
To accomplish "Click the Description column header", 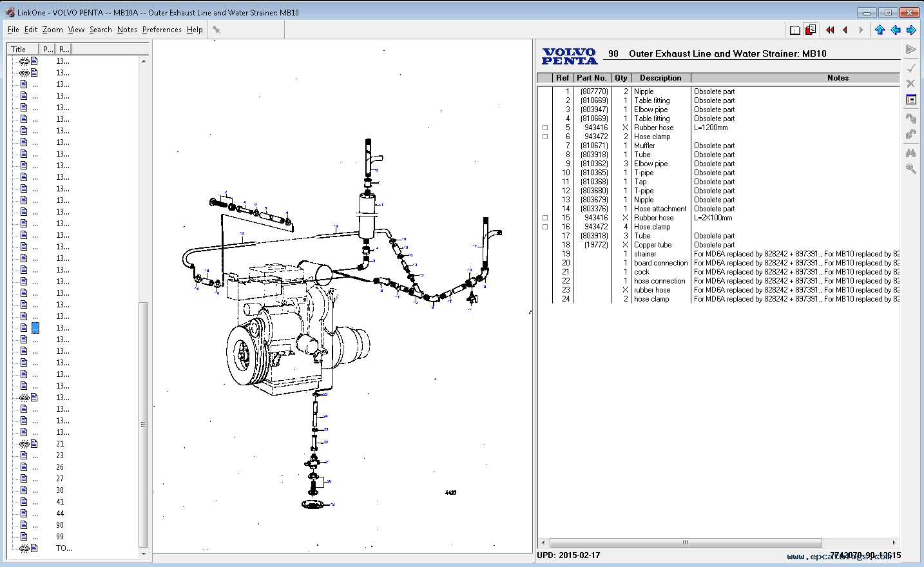I will click(661, 78).
